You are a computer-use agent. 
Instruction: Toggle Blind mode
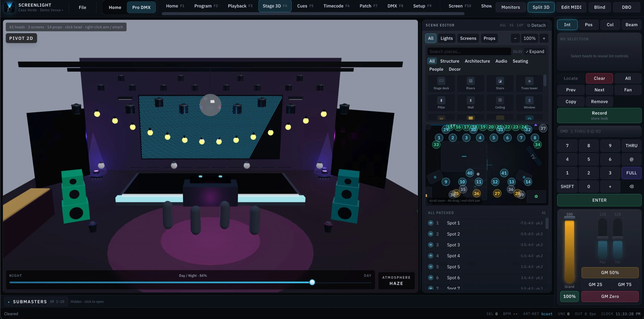[x=599, y=7]
